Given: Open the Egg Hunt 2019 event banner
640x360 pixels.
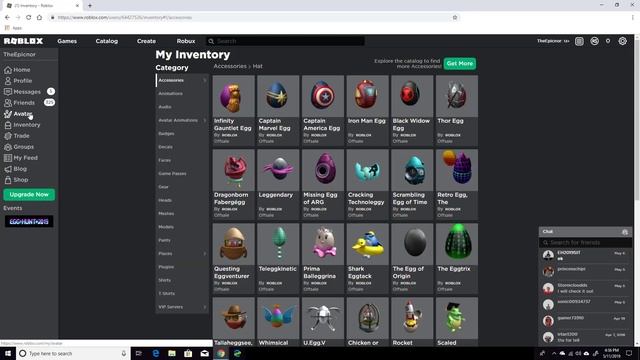Looking at the screenshot, I should click(29, 222).
